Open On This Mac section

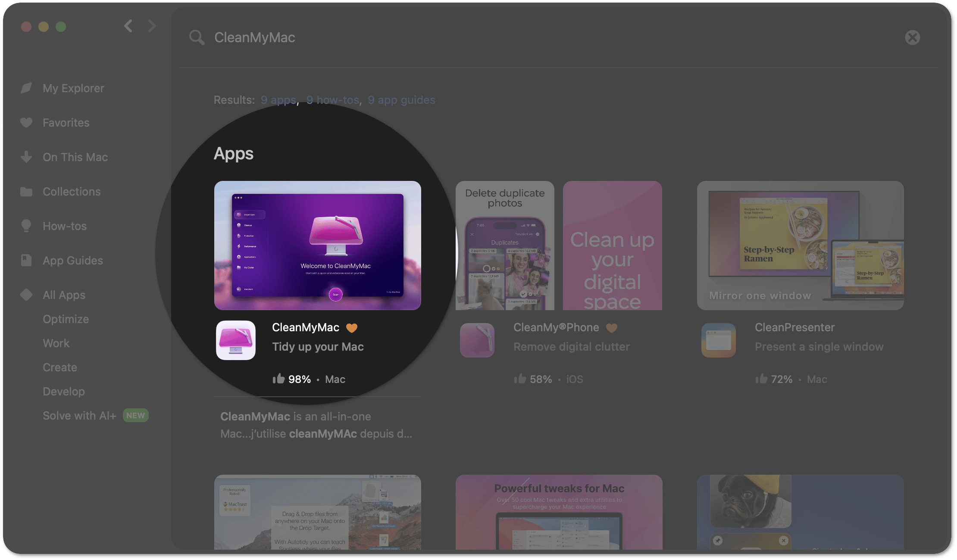pyautogui.click(x=75, y=157)
